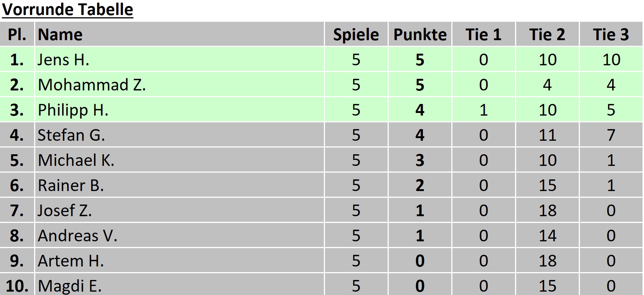The height and width of the screenshot is (295, 644).
Task: Select the Tie 2 column header
Action: pyautogui.click(x=547, y=35)
